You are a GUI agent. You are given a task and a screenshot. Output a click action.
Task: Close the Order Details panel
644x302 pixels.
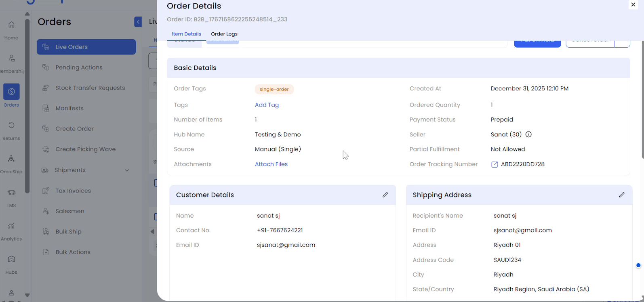[x=633, y=5]
